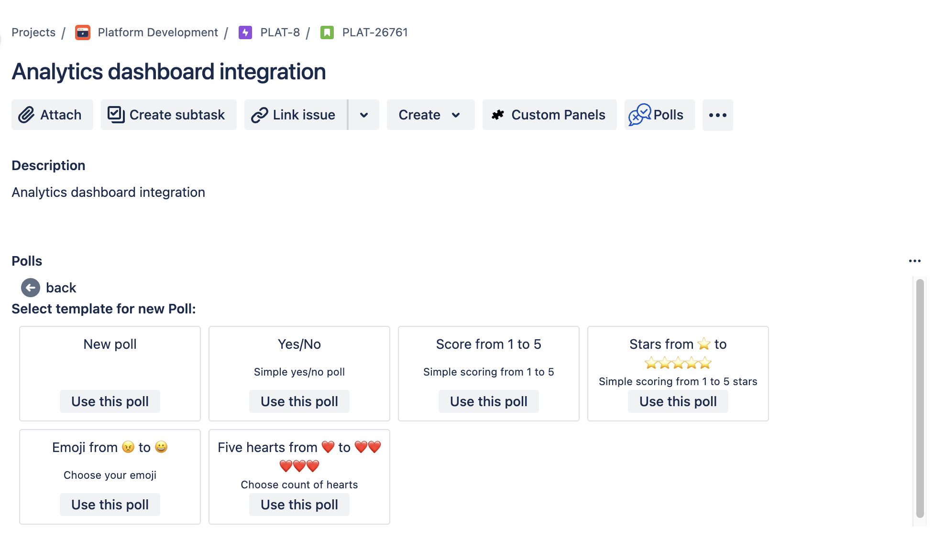Open the Projects breadcrumb link
This screenshot has height=560, width=945.
point(33,32)
